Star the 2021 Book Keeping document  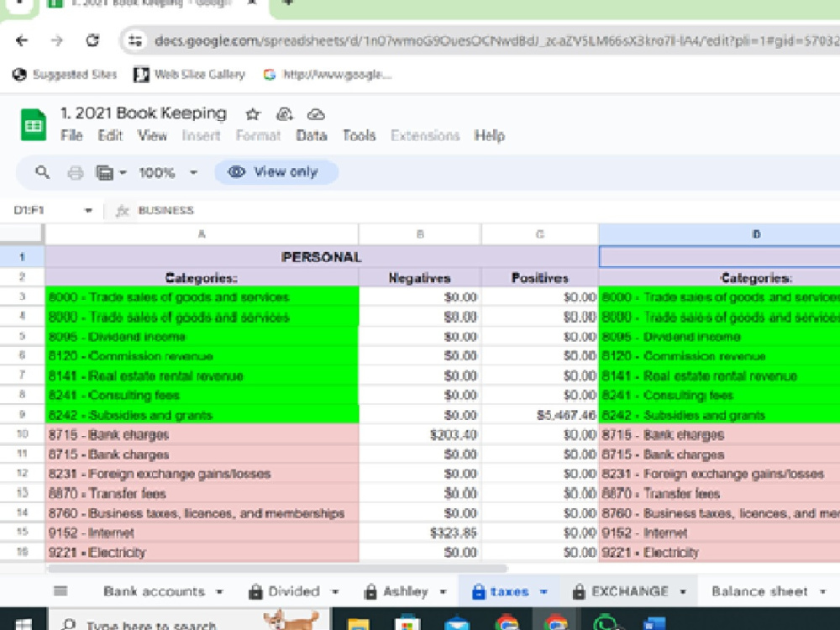click(x=253, y=114)
